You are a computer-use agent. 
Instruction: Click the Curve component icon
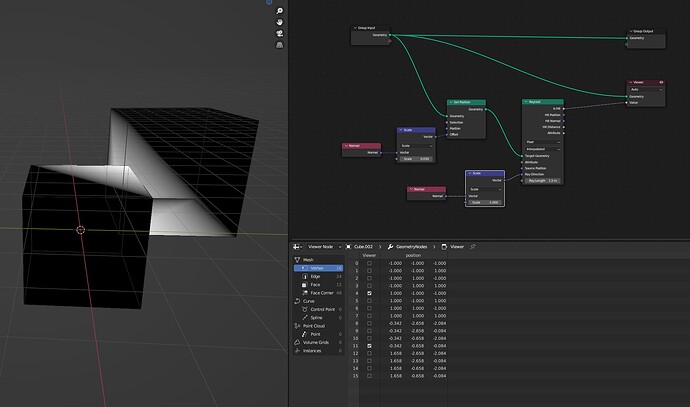tap(297, 301)
